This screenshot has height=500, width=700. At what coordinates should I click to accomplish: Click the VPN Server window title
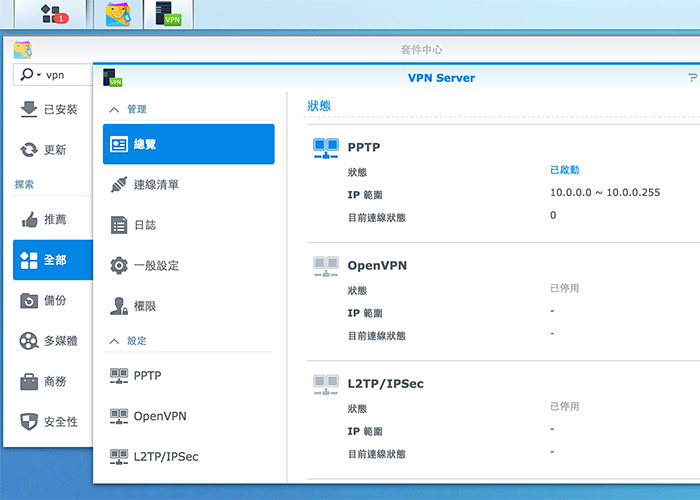pos(441,78)
